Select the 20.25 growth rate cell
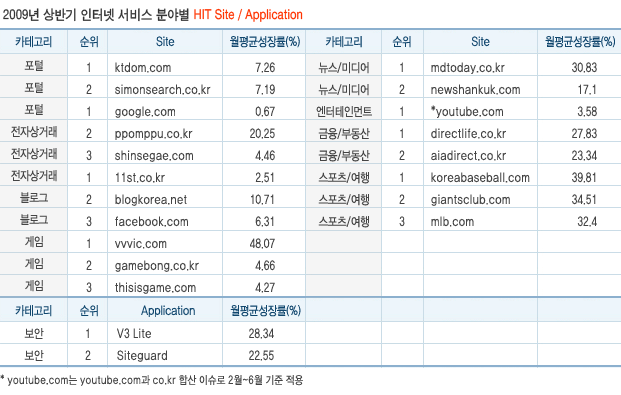 click(x=262, y=134)
